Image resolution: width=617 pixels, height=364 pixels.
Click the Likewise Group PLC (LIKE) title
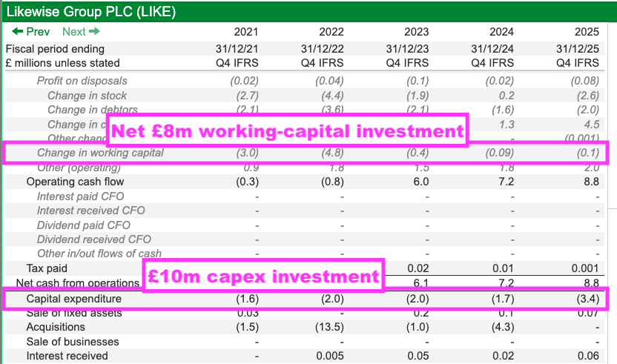[x=91, y=12]
